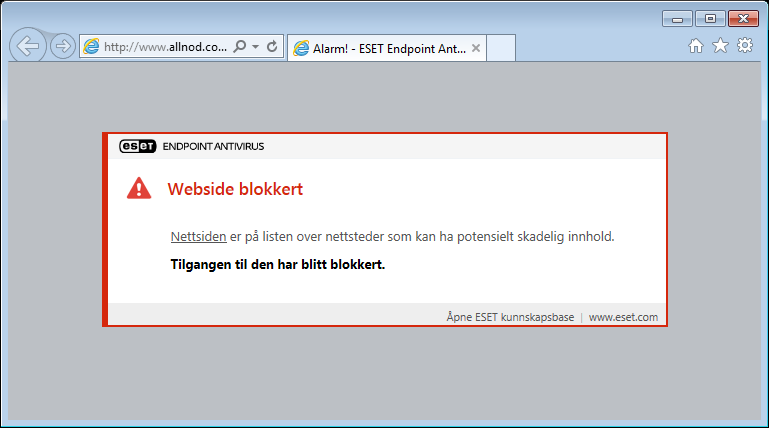Click the 'ENDPOINT ANTIVIRUS' header text
This screenshot has width=769, height=428.
(x=213, y=147)
